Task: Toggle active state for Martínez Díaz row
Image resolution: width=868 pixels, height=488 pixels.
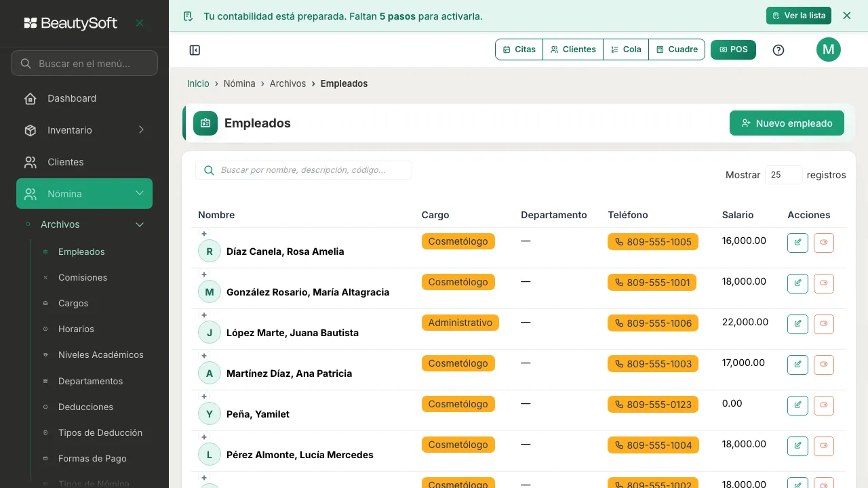Action: coord(824,365)
